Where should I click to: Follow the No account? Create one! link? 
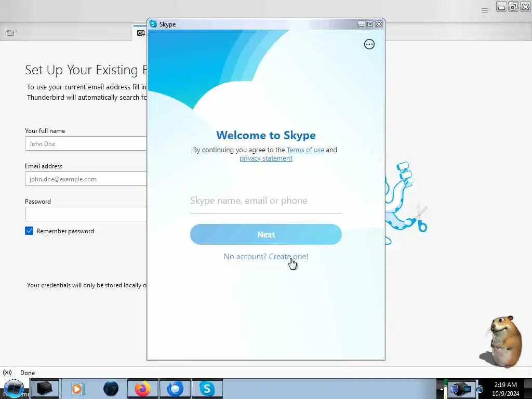click(x=265, y=257)
